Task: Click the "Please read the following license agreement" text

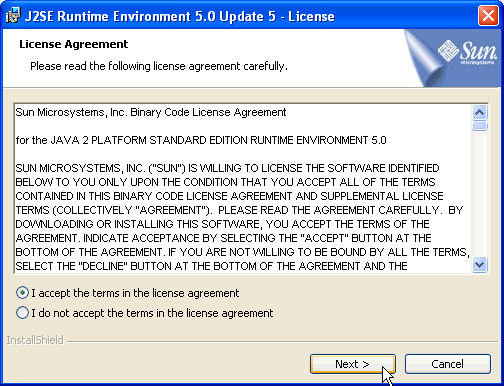Action: tap(159, 66)
